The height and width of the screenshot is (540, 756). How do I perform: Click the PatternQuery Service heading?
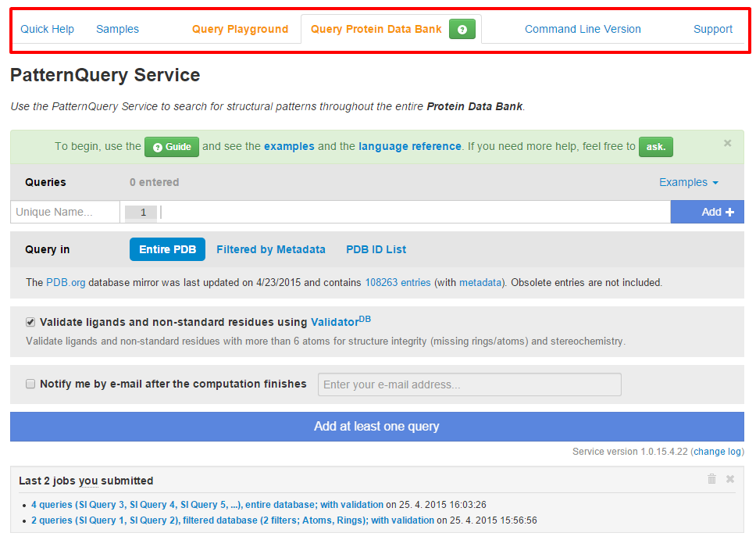[x=105, y=75]
